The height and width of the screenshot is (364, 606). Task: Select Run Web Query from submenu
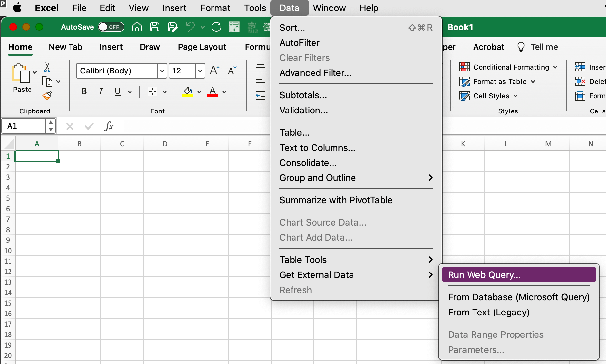[519, 275]
